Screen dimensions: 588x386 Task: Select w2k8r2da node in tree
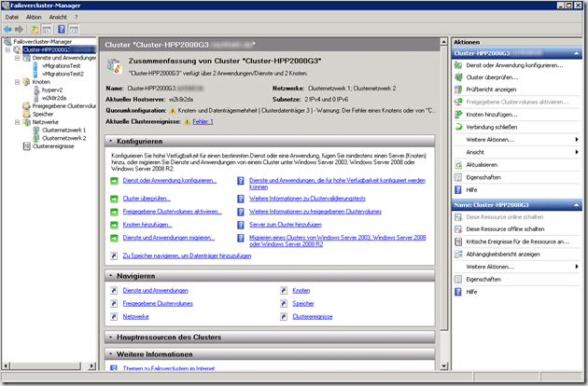(54, 98)
